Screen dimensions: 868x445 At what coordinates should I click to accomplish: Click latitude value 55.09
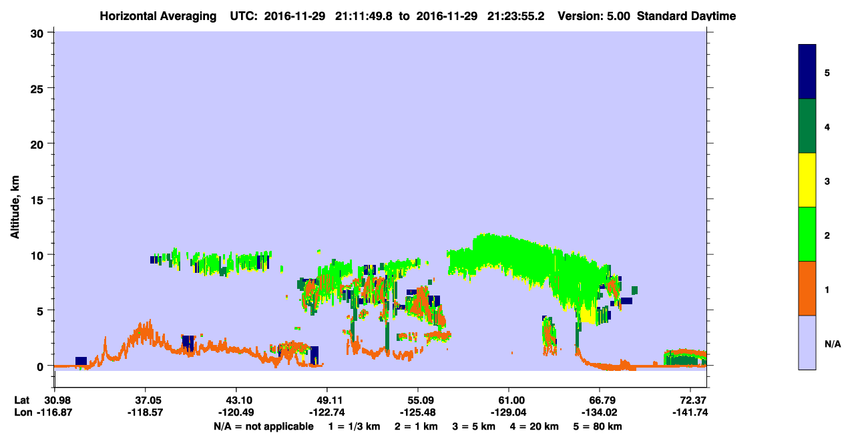coord(417,400)
